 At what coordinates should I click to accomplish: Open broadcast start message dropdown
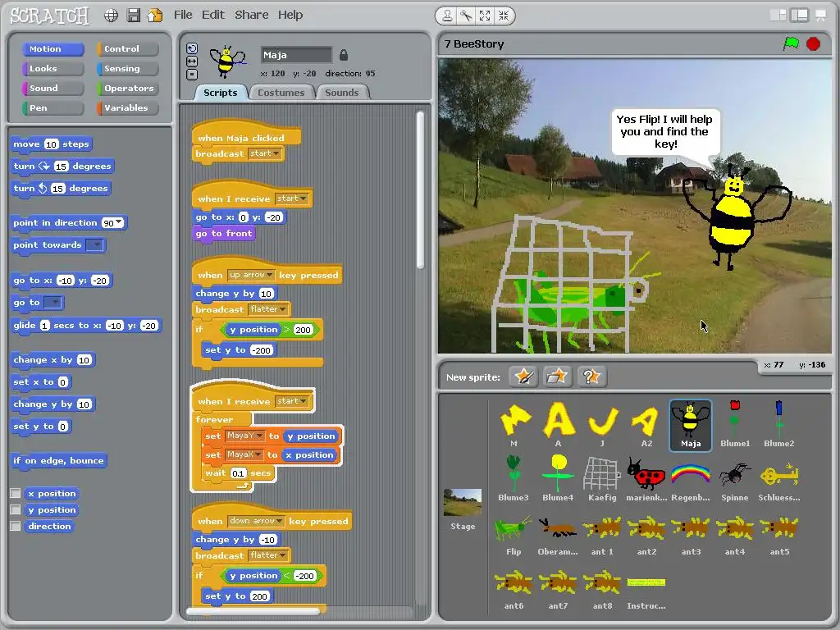[x=276, y=153]
